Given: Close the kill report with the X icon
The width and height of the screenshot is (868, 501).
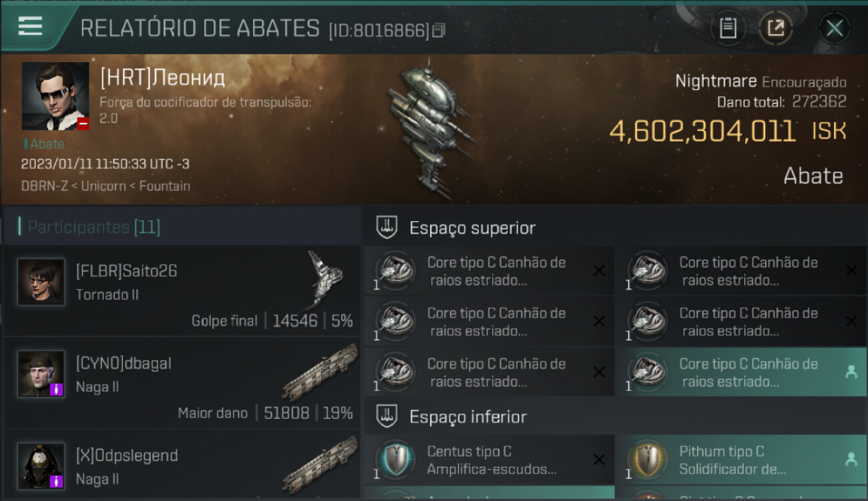Looking at the screenshot, I should [x=835, y=29].
